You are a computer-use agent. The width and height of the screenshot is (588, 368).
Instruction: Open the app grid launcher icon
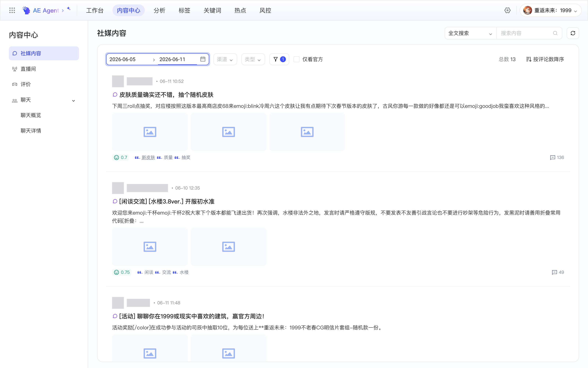12,10
